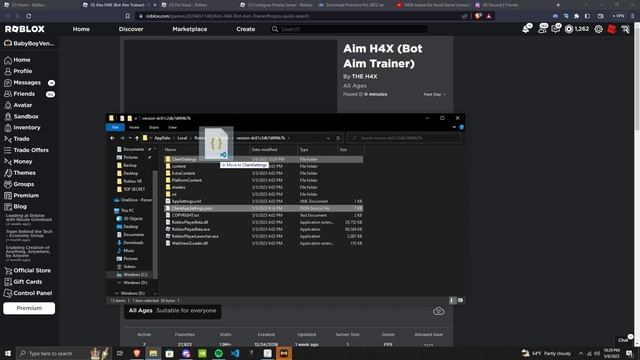Open the Create tab in Roblox header

click(245, 29)
